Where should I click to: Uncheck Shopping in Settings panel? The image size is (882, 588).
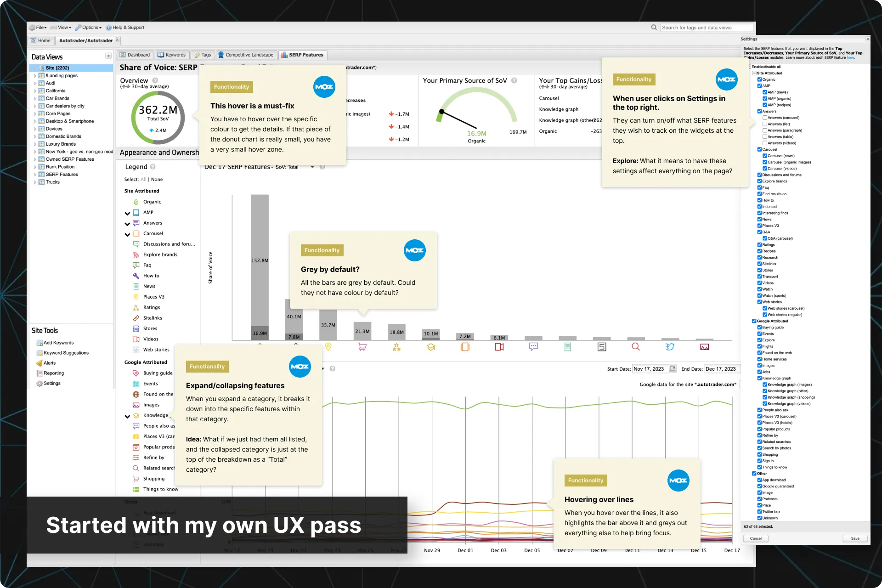tap(759, 454)
